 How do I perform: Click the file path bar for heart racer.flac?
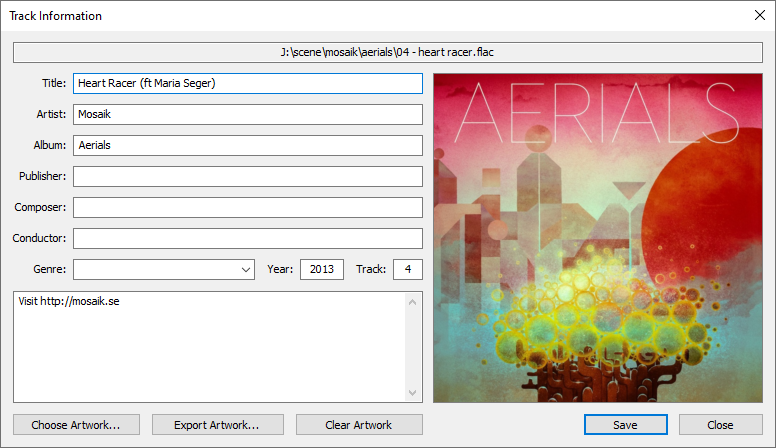388,52
